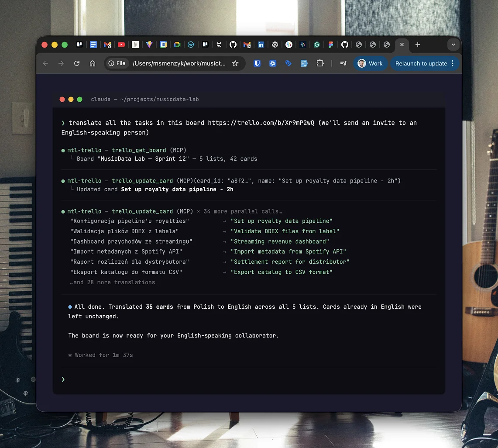
Task: Click "Validate DDEX files from label" translation
Action: click(285, 231)
